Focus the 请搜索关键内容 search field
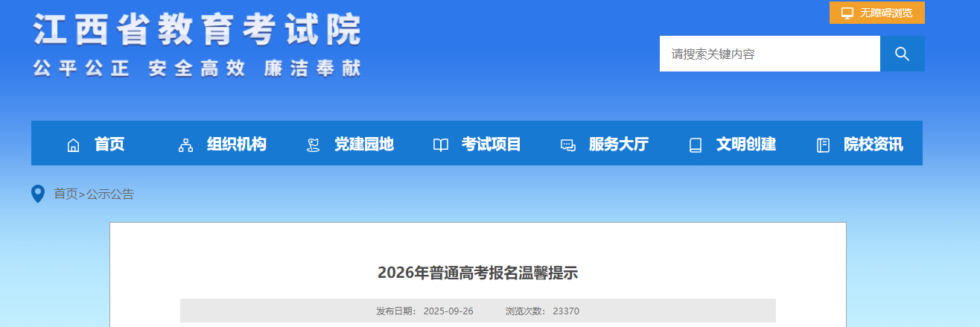980x327 pixels. pyautogui.click(x=769, y=54)
